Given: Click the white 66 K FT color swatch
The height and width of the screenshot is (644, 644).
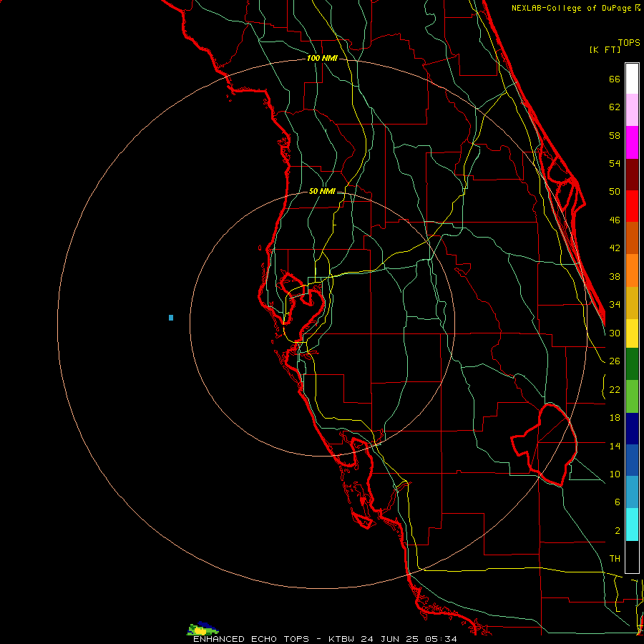Looking at the screenshot, I should tap(632, 79).
